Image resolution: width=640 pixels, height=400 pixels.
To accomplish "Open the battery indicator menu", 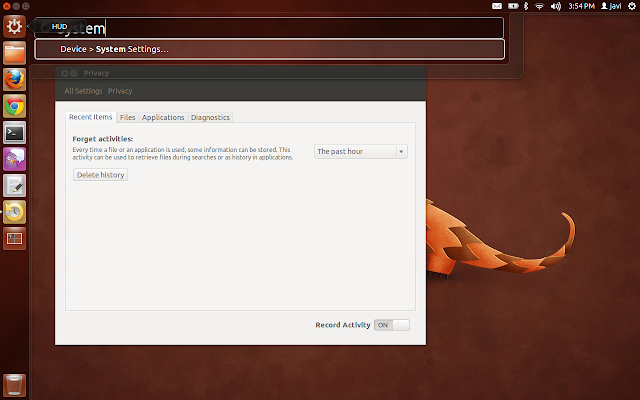I will pyautogui.click(x=513, y=6).
